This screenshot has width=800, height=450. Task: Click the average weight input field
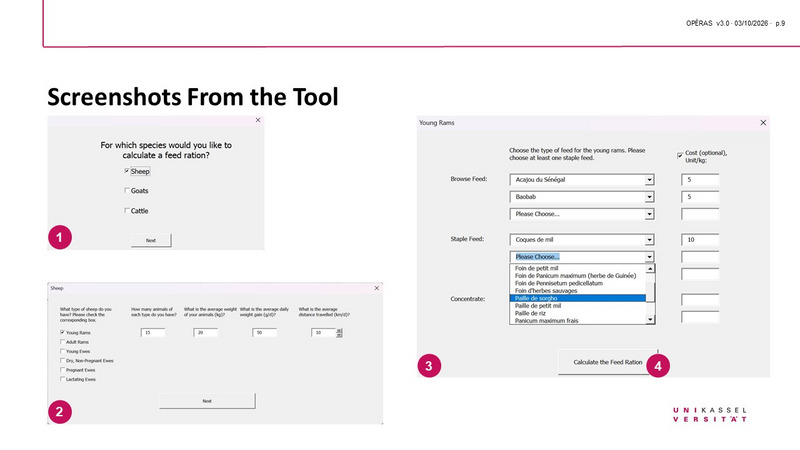(205, 332)
